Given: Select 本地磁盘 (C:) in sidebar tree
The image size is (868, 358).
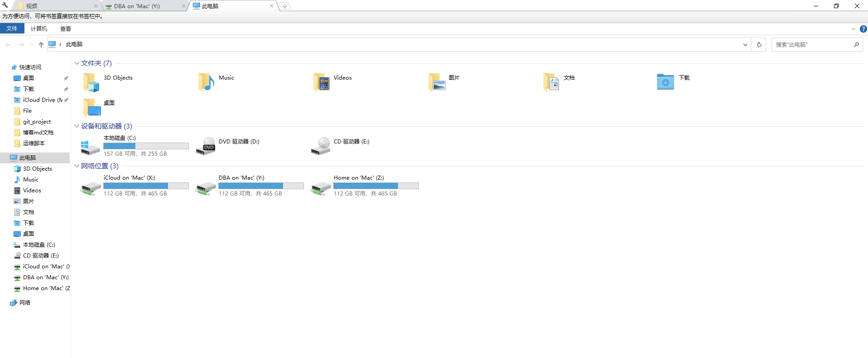Looking at the screenshot, I should pos(35,244).
